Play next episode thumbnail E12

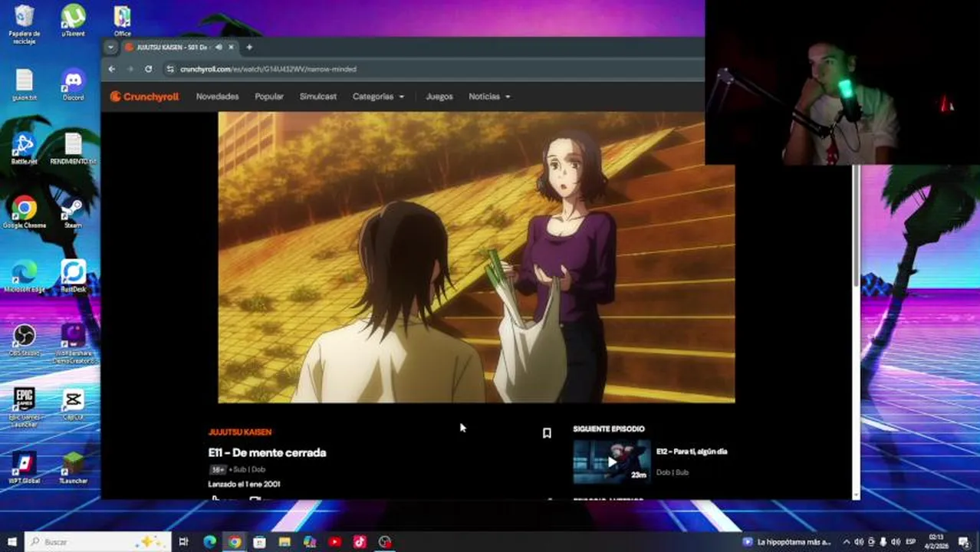(612, 462)
